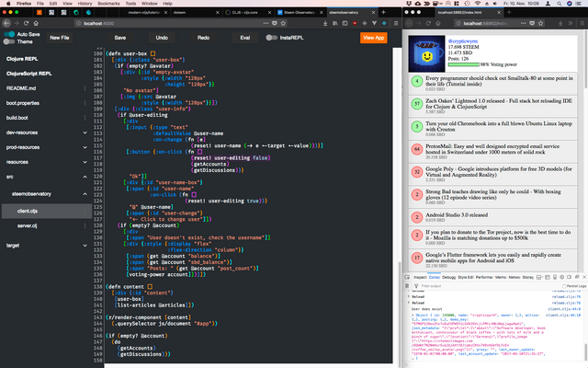Image resolution: width=588 pixels, height=368 pixels.
Task: Open downloads in the left browser toolbar
Action: coord(325,23)
